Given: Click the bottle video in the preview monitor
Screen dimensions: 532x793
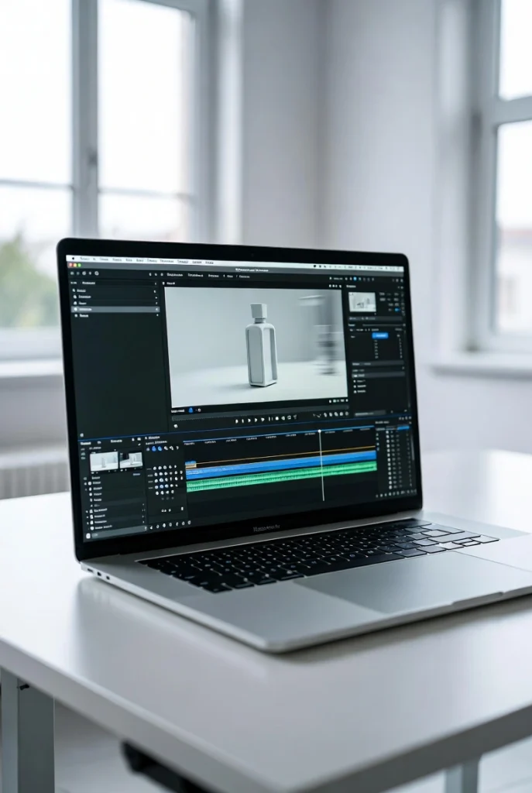Looking at the screenshot, I should [256, 347].
